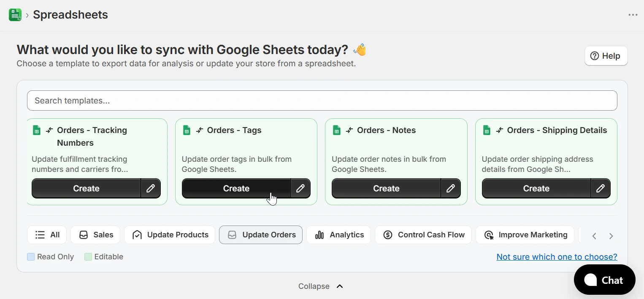Click sync arrows icon on Orders - Tracking Numbers card
The height and width of the screenshot is (299, 644).
click(x=49, y=130)
